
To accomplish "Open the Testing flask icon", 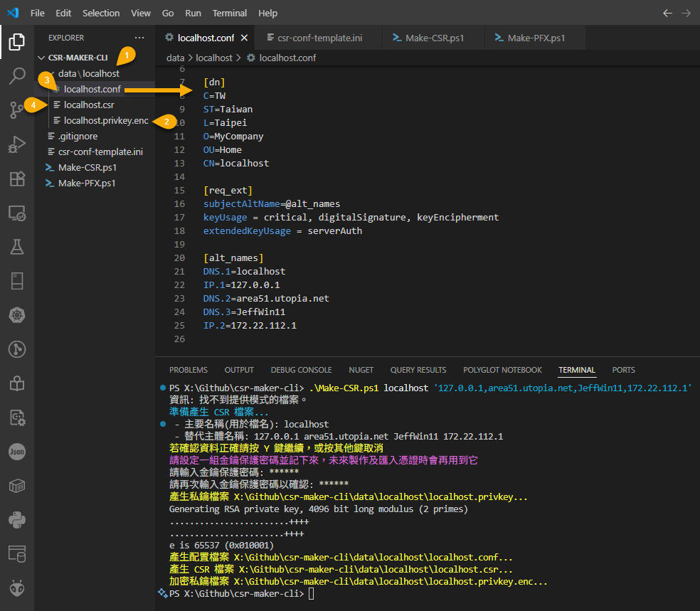I will coord(16,247).
